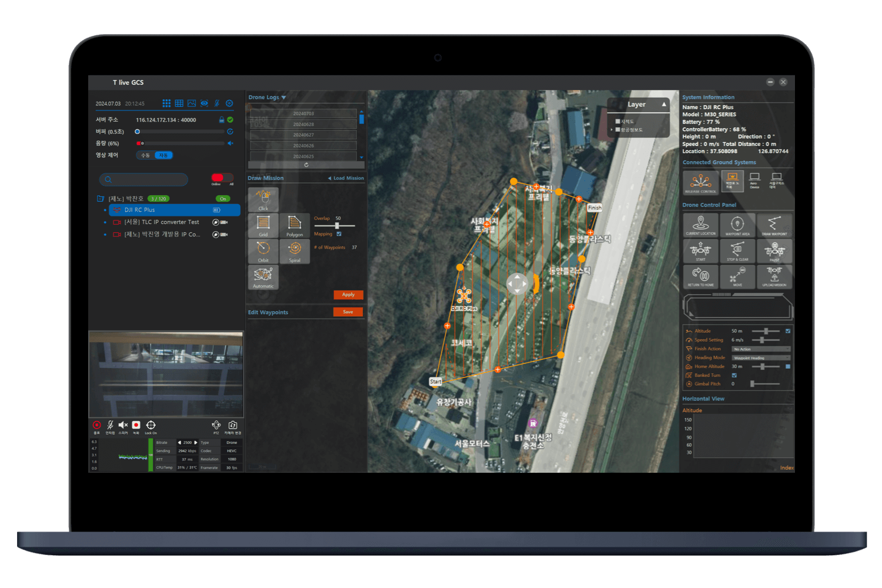Collapse the Layer panel arrow
Image resolution: width=882 pixels, height=588 pixels.
(x=664, y=104)
